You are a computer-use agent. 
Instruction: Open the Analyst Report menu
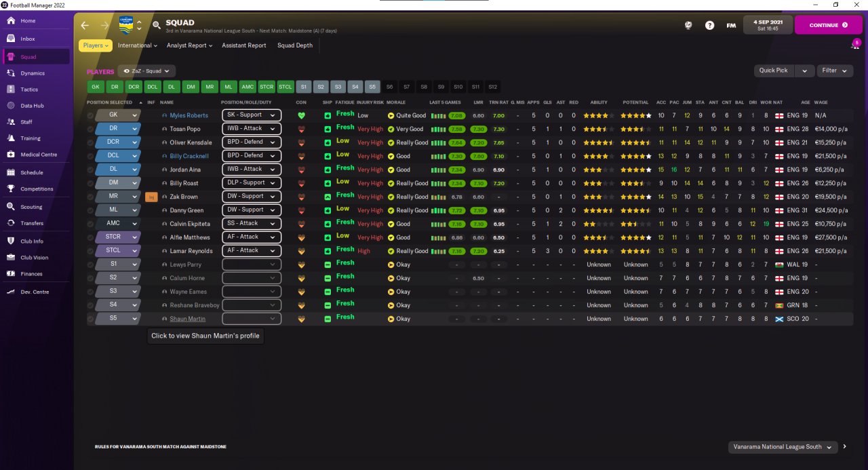click(x=189, y=45)
